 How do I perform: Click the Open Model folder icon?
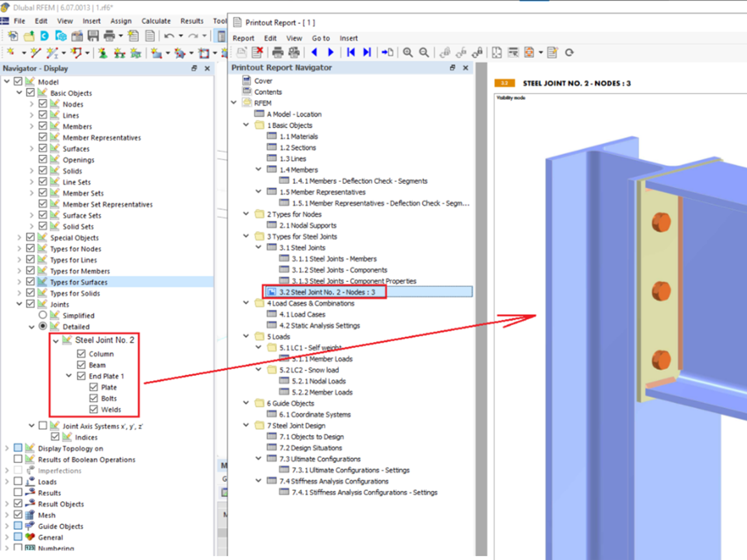(x=29, y=35)
